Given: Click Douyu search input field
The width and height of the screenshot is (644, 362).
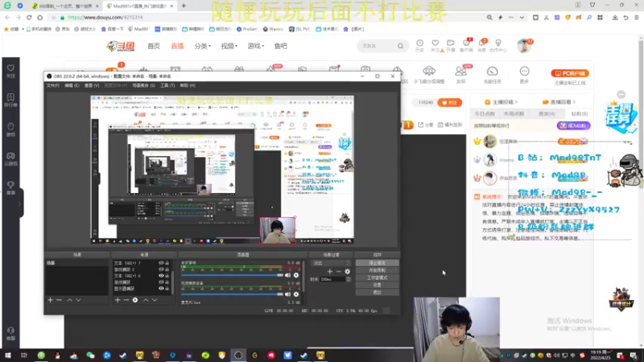Looking at the screenshot, I should (378, 46).
